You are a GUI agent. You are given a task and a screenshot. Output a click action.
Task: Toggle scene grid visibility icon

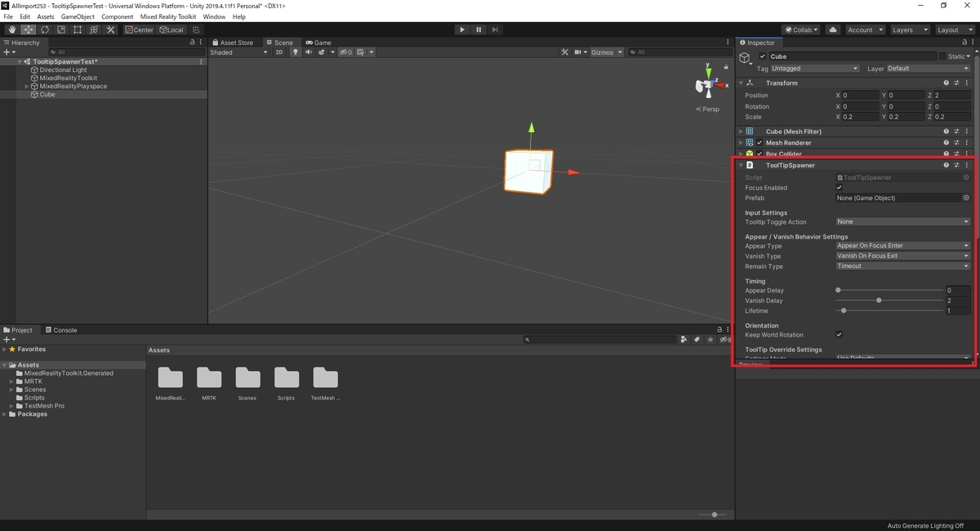click(x=360, y=52)
